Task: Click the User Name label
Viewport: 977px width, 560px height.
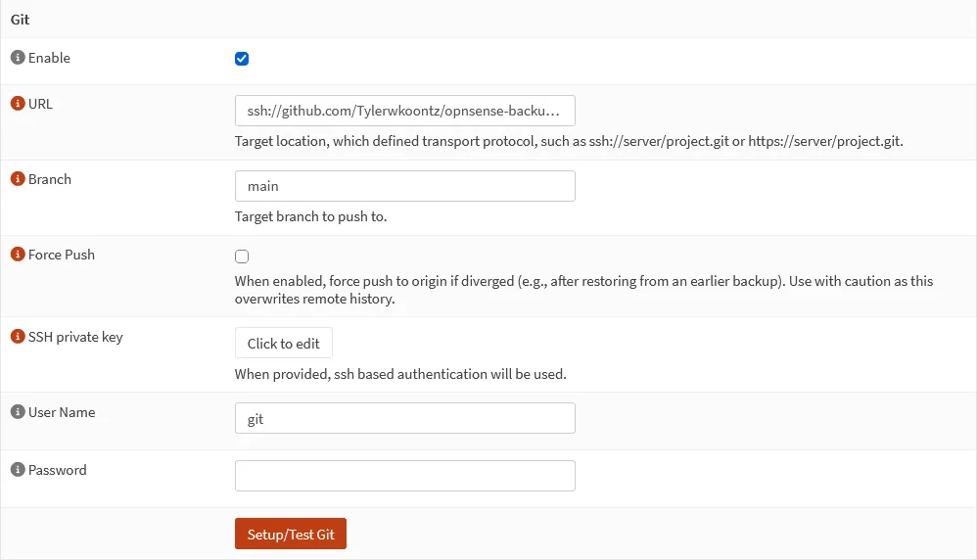Action: point(62,412)
